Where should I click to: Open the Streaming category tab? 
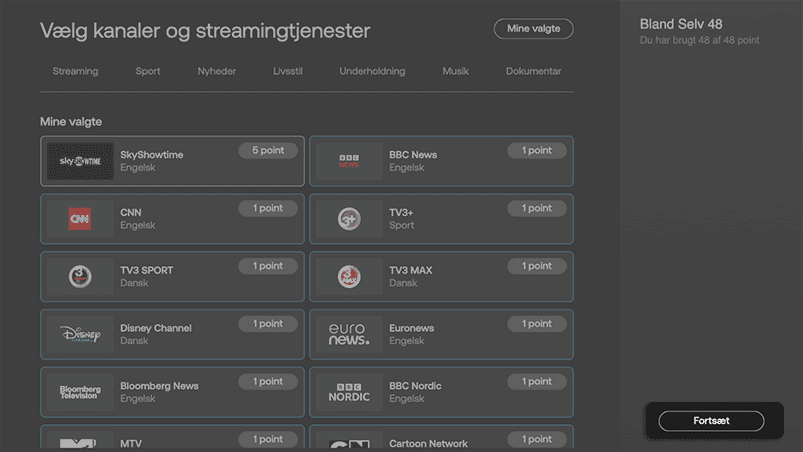pyautogui.click(x=75, y=71)
